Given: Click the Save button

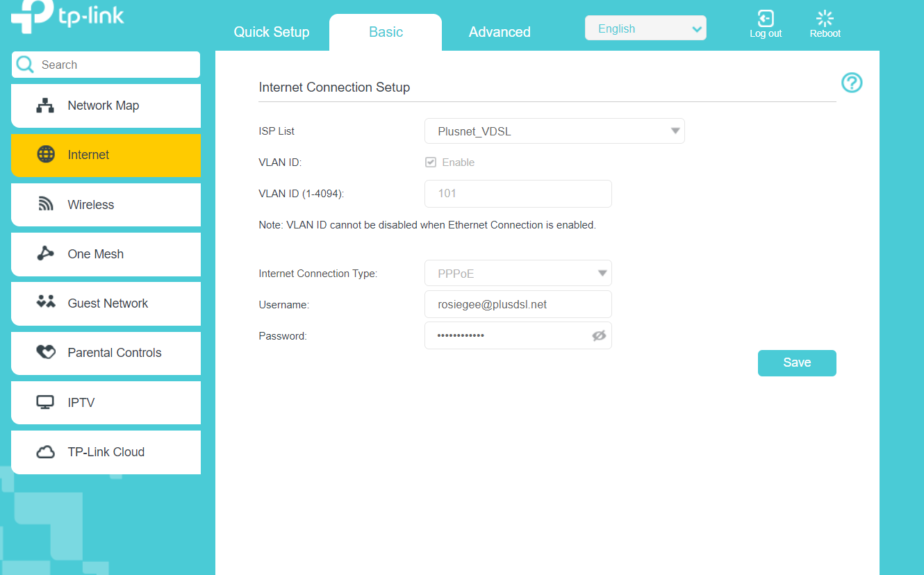Looking at the screenshot, I should pyautogui.click(x=796, y=362).
